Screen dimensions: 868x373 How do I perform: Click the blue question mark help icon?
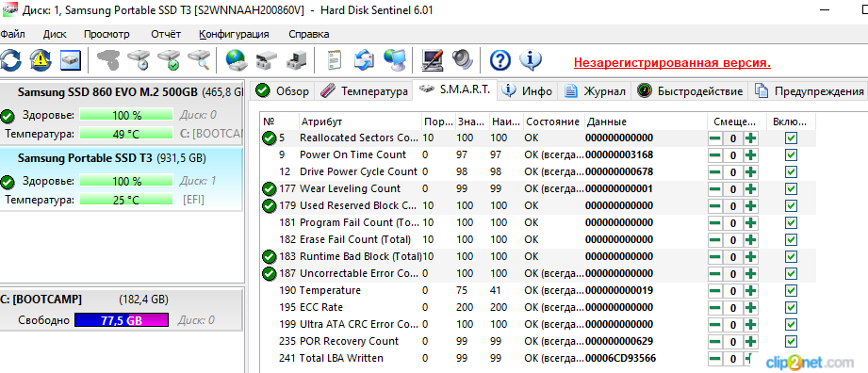tap(500, 59)
